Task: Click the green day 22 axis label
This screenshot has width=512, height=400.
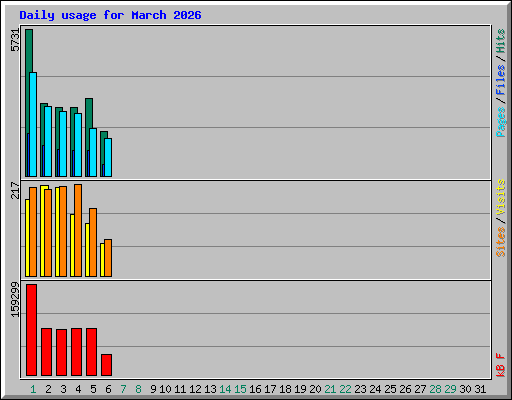Action: (345, 389)
